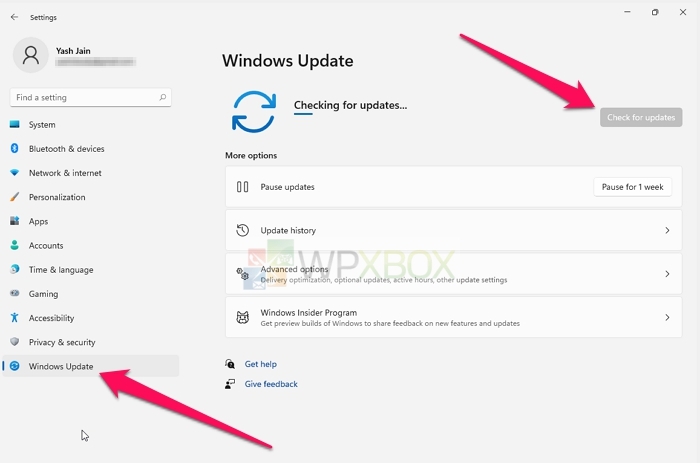Click the Windows Insider cat icon

pos(242,317)
